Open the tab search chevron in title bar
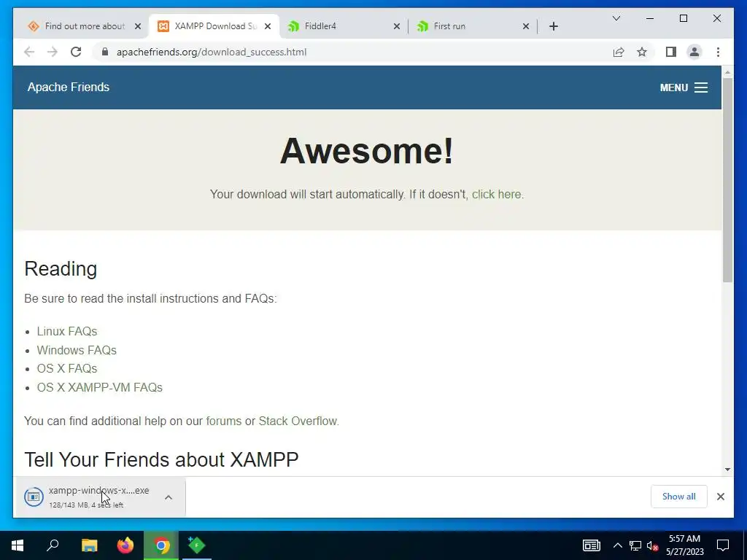747x560 pixels. 616,18
